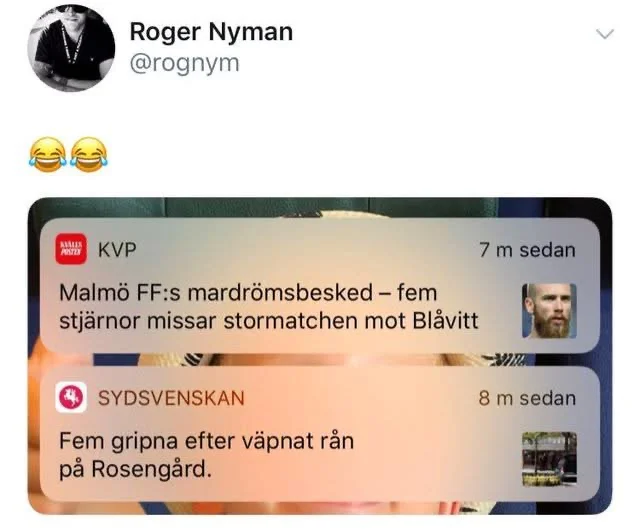Open the bearded man thumbnail
This screenshot has height=531, width=640.
(x=549, y=311)
